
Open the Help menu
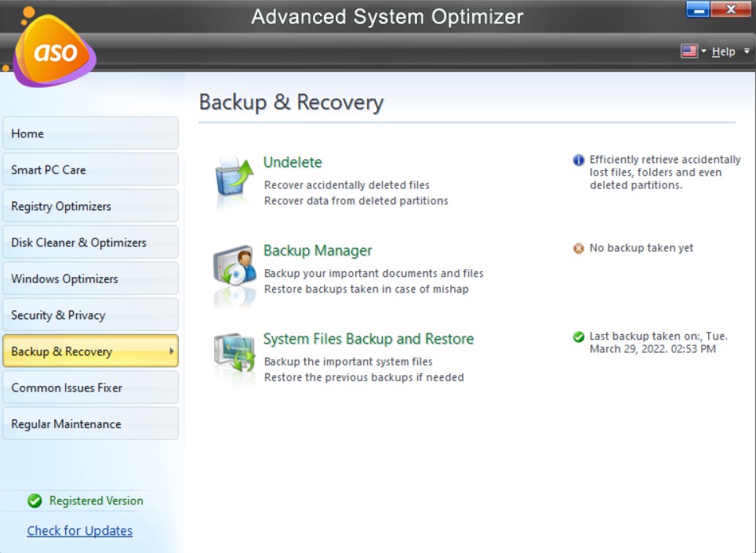723,51
